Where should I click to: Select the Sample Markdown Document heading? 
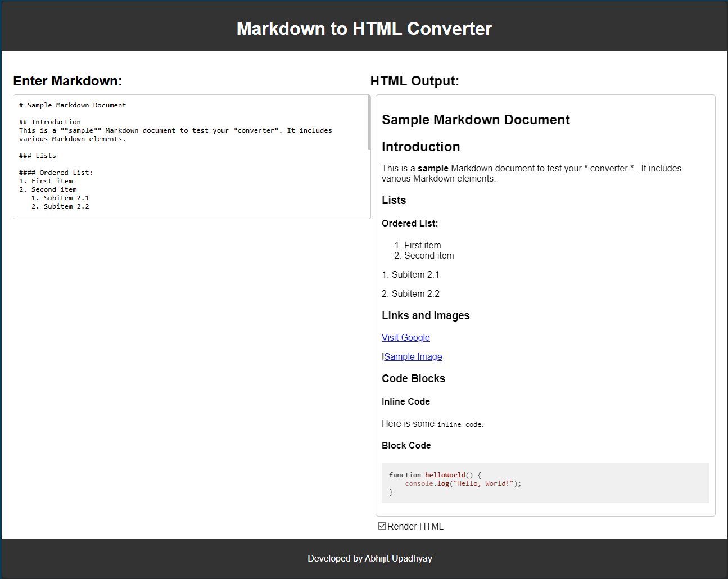pos(476,119)
